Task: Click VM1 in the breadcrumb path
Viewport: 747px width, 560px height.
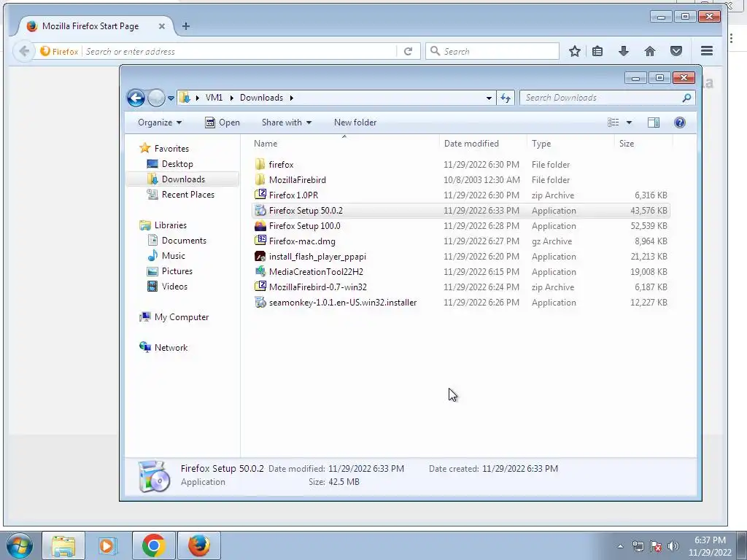Action: pos(214,98)
